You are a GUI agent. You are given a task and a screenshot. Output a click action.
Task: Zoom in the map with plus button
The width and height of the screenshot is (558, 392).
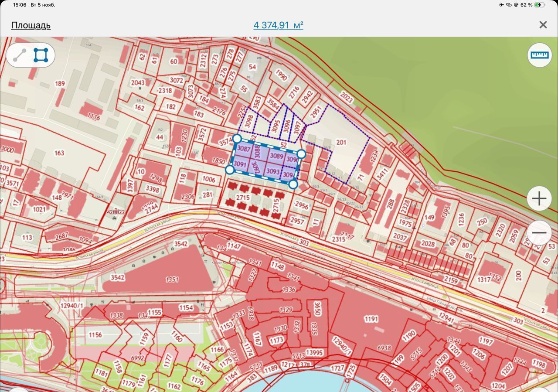539,199
